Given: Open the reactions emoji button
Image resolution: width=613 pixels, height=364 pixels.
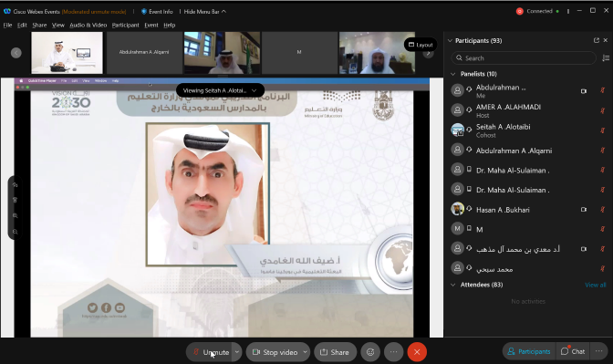Looking at the screenshot, I should [x=370, y=352].
